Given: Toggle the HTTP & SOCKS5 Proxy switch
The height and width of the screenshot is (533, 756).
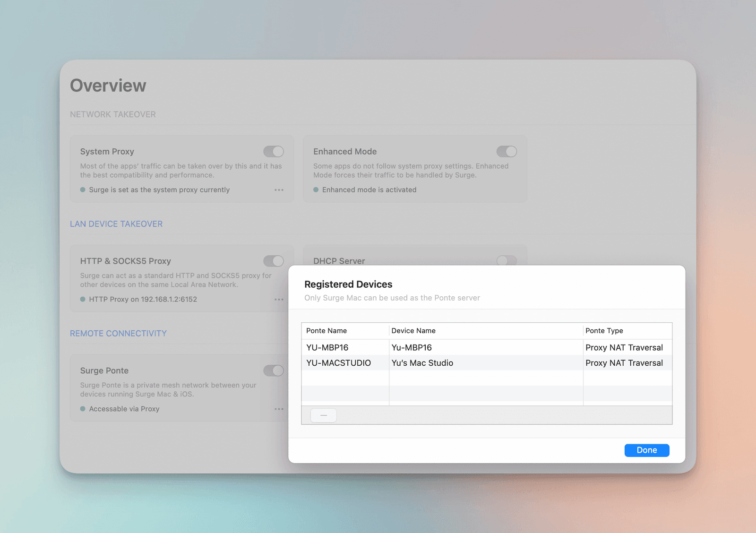Looking at the screenshot, I should tap(274, 261).
